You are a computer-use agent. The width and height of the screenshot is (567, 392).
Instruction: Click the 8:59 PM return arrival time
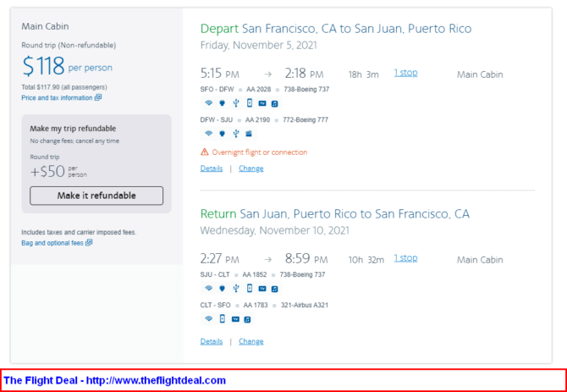306,259
